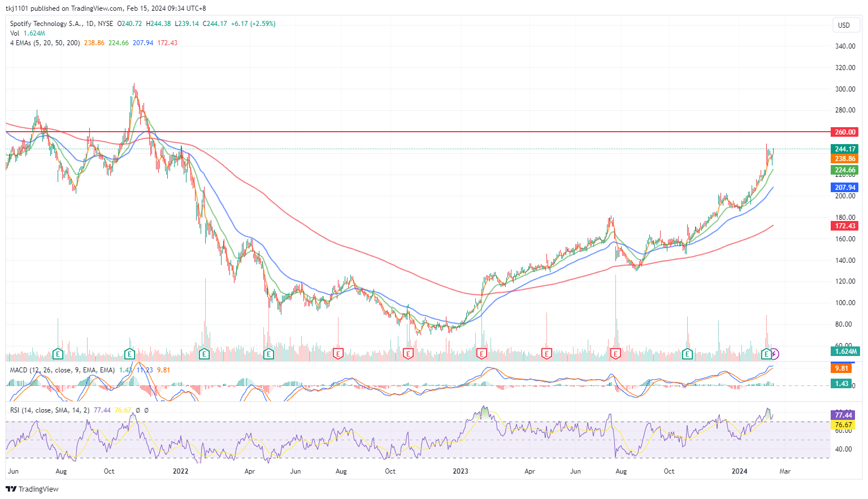Select the January 2023 red earnings marker
The height and width of the screenshot is (499, 868).
pyautogui.click(x=481, y=354)
